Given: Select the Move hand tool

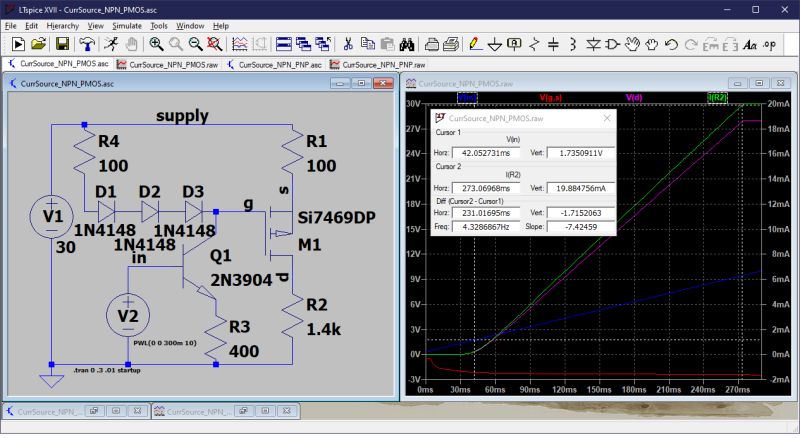Looking at the screenshot, I should (632, 44).
